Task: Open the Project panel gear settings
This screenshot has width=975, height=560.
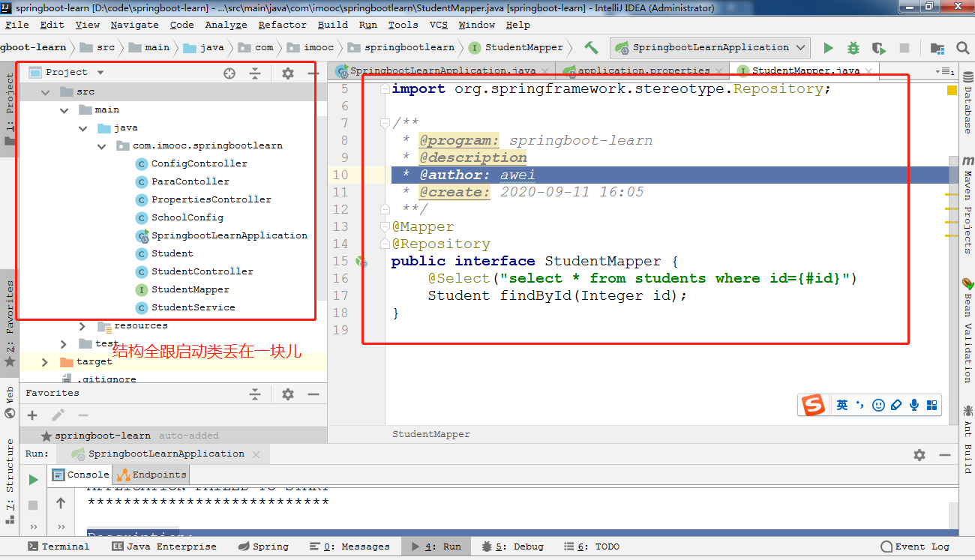Action: coord(288,73)
